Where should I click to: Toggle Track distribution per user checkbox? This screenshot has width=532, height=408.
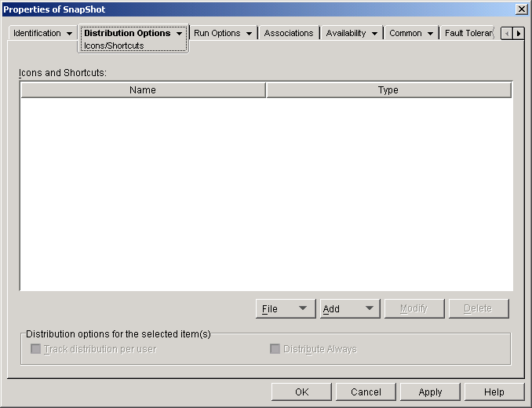35,348
